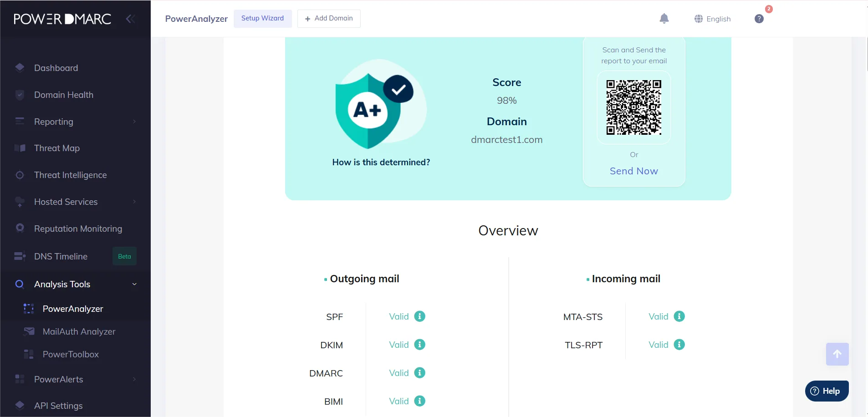868x417 pixels.
Task: Click the QR code image
Action: tap(634, 107)
